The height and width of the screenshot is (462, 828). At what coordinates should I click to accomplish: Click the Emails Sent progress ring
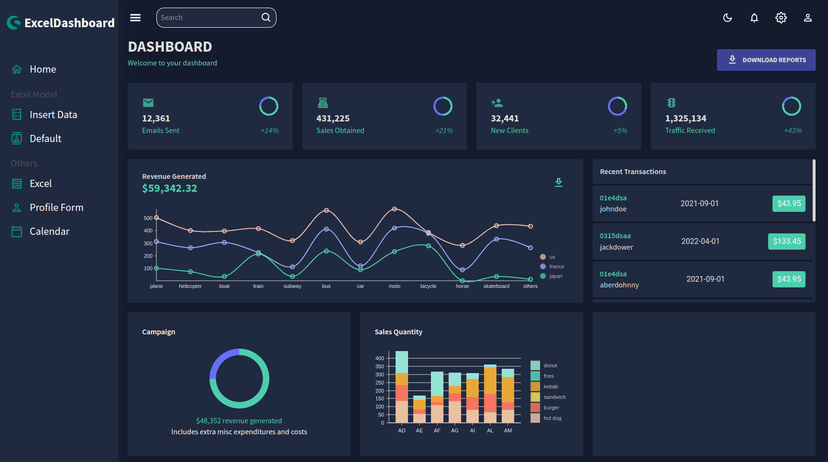(x=268, y=106)
